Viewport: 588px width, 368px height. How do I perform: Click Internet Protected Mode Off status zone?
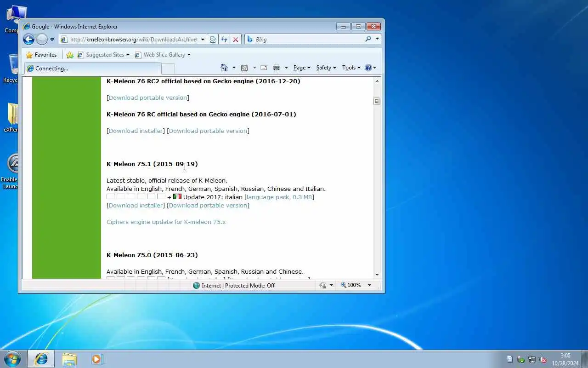[234, 285]
